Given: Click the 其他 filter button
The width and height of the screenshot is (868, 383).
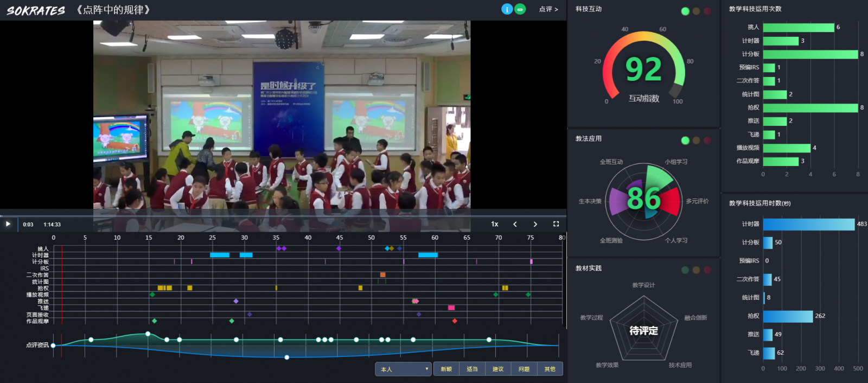Looking at the screenshot, I should 550,369.
